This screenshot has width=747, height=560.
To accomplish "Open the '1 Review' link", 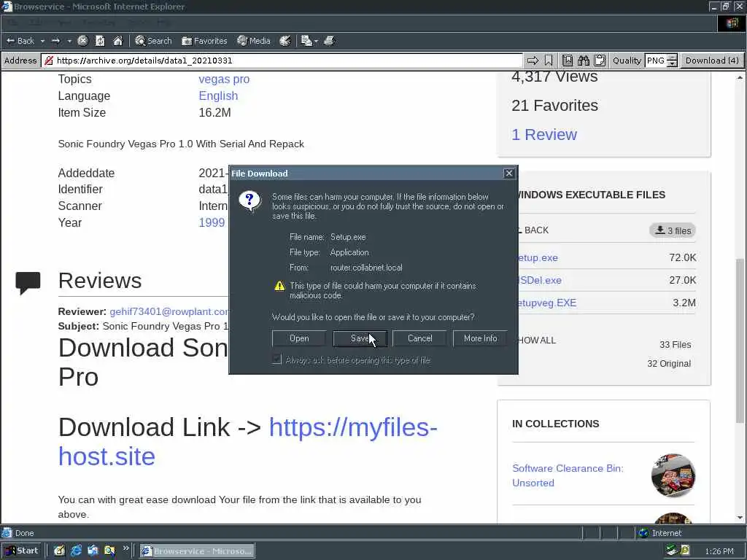I will (x=544, y=134).
